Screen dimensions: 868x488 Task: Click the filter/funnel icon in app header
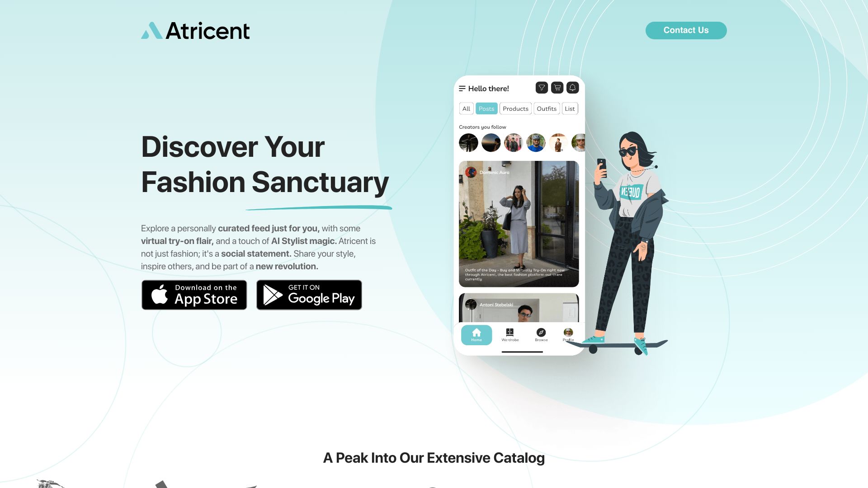(x=541, y=88)
